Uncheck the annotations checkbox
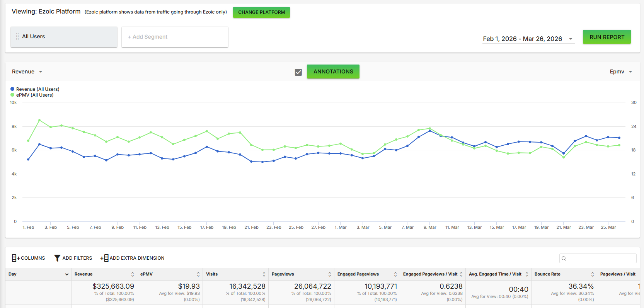This screenshot has width=644, height=308. [x=298, y=72]
